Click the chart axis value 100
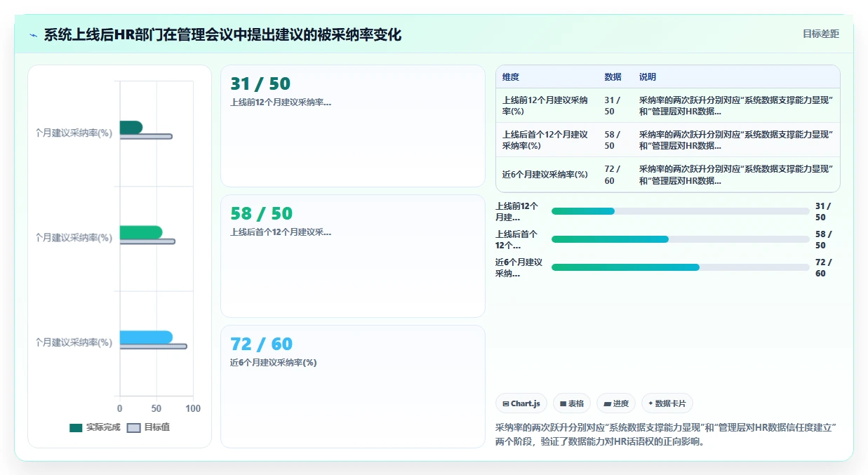This screenshot has height=475, width=868. [x=193, y=408]
